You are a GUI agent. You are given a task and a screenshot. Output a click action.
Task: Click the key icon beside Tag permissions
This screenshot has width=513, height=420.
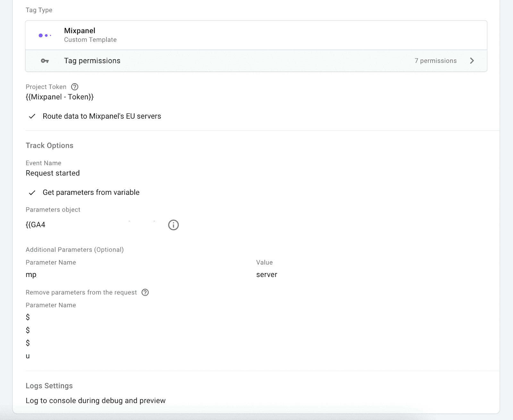tap(45, 61)
